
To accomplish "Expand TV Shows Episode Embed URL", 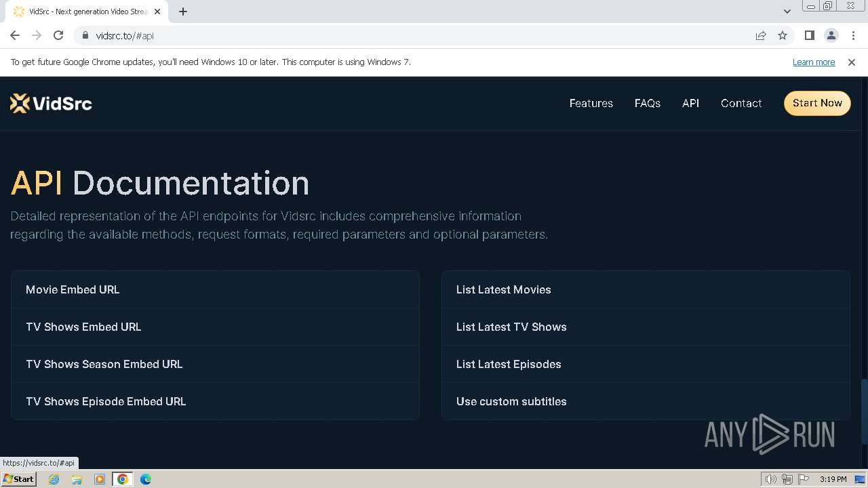I will click(215, 401).
